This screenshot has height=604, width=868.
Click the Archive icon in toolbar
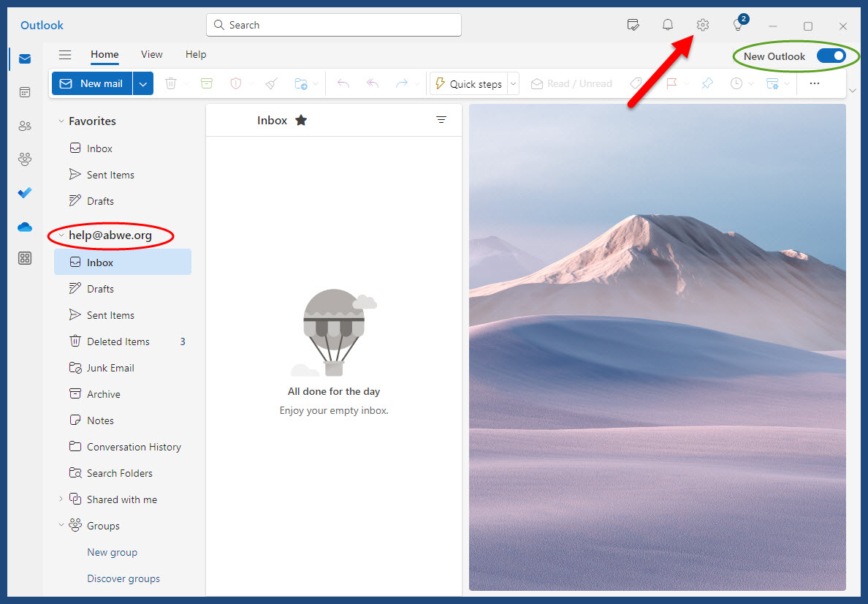point(207,83)
